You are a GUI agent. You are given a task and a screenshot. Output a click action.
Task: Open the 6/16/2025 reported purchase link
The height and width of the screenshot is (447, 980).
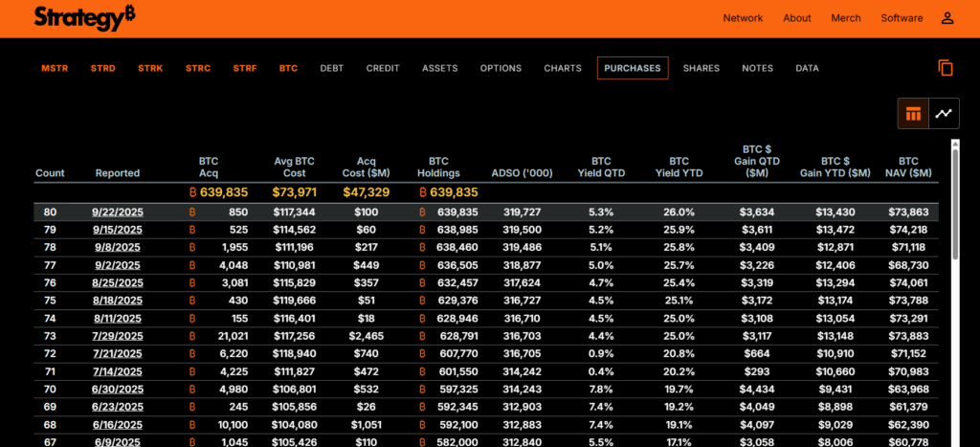point(118,425)
